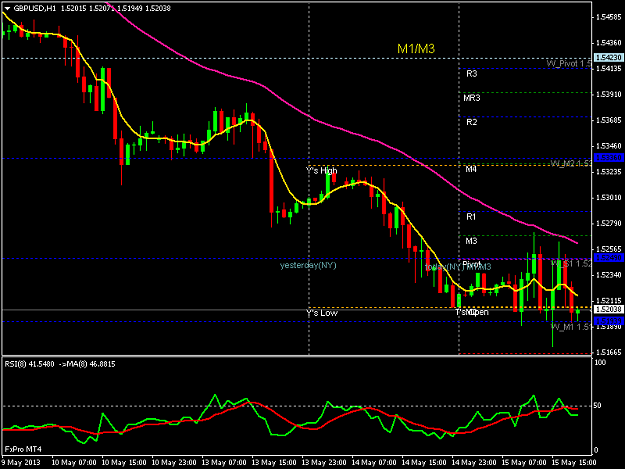This screenshot has width=625, height=469.
Task: Click the 1.54230 highlighted price tag
Action: [x=608, y=57]
